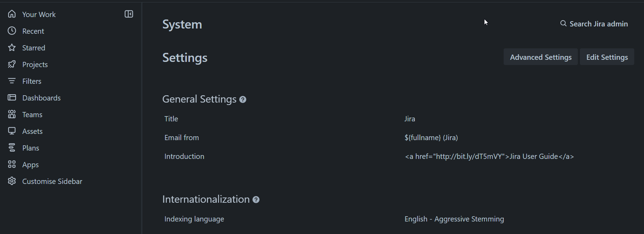Open Advanced Settings
The height and width of the screenshot is (234, 644).
[540, 57]
